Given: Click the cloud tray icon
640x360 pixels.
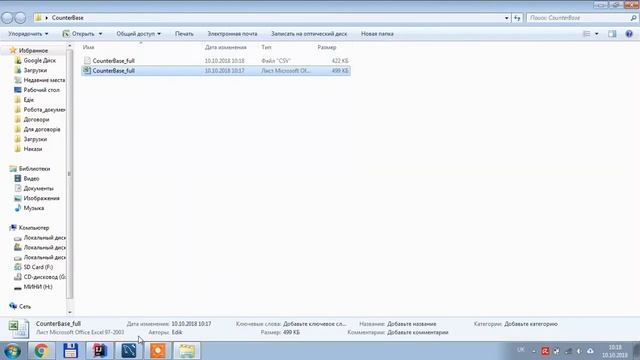Looking at the screenshot, I should coord(590,351).
